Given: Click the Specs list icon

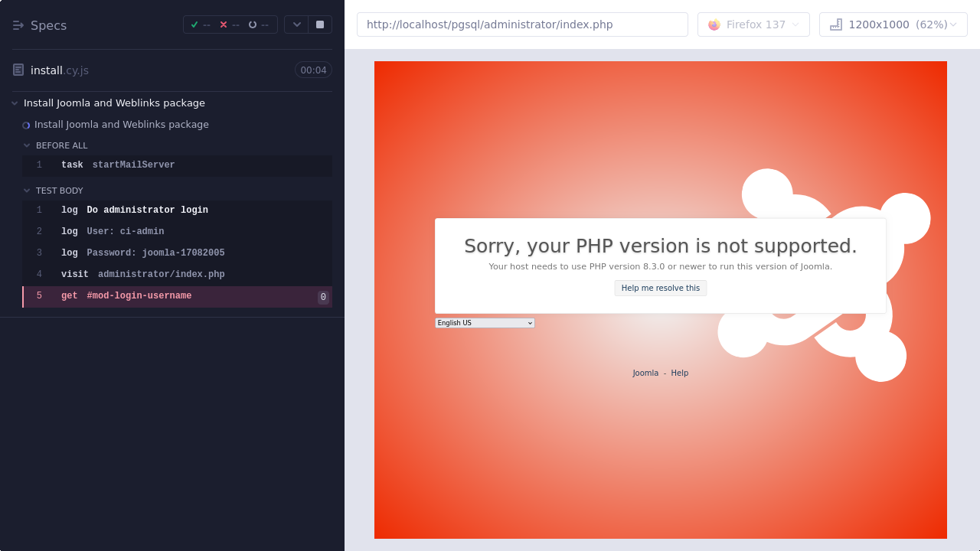Looking at the screenshot, I should [x=18, y=25].
